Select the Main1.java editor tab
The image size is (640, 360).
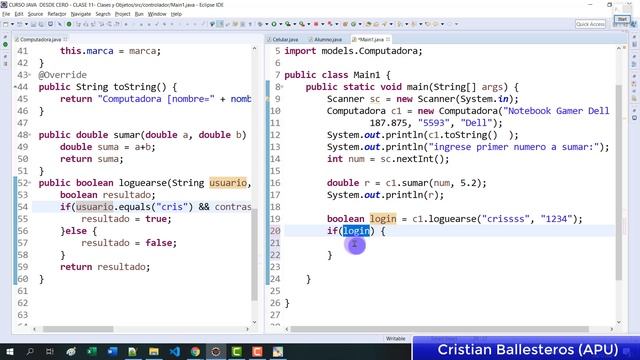[x=371, y=40]
